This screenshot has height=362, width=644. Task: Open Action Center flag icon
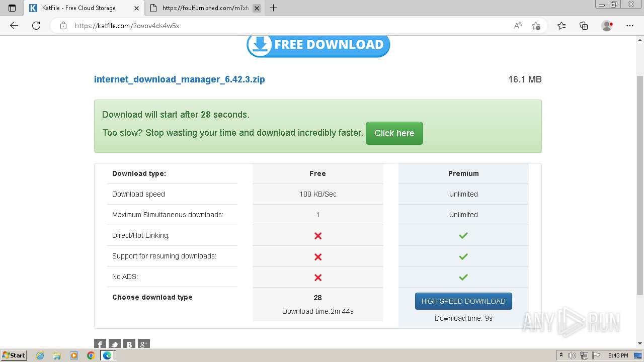click(x=596, y=355)
